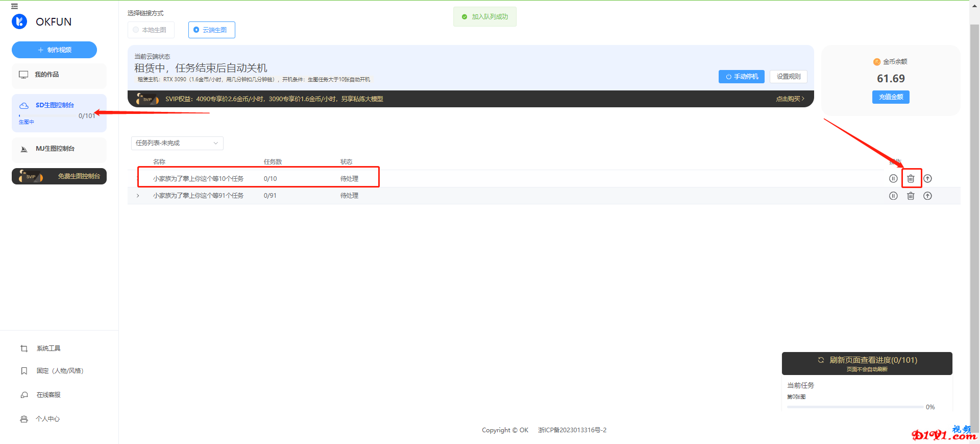Click the cloud icon beside SD生图控制台
Screen dimensions: 980x444
pyautogui.click(x=24, y=106)
